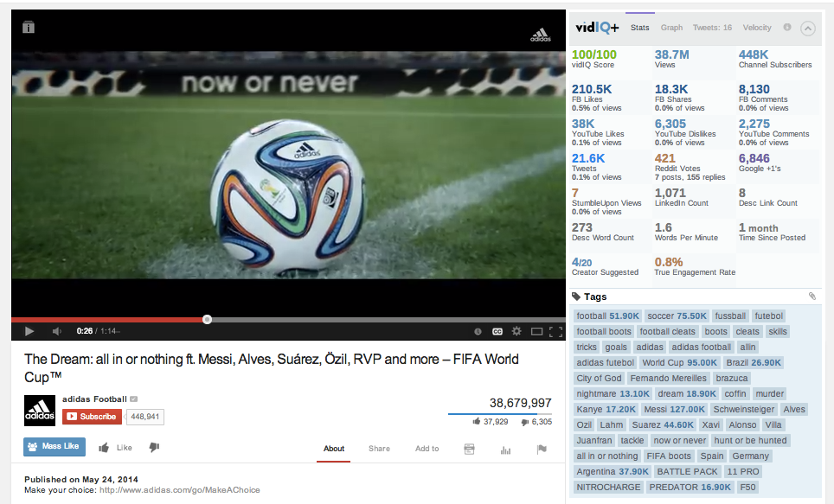
Task: Open the video settings gear
Action: [516, 331]
